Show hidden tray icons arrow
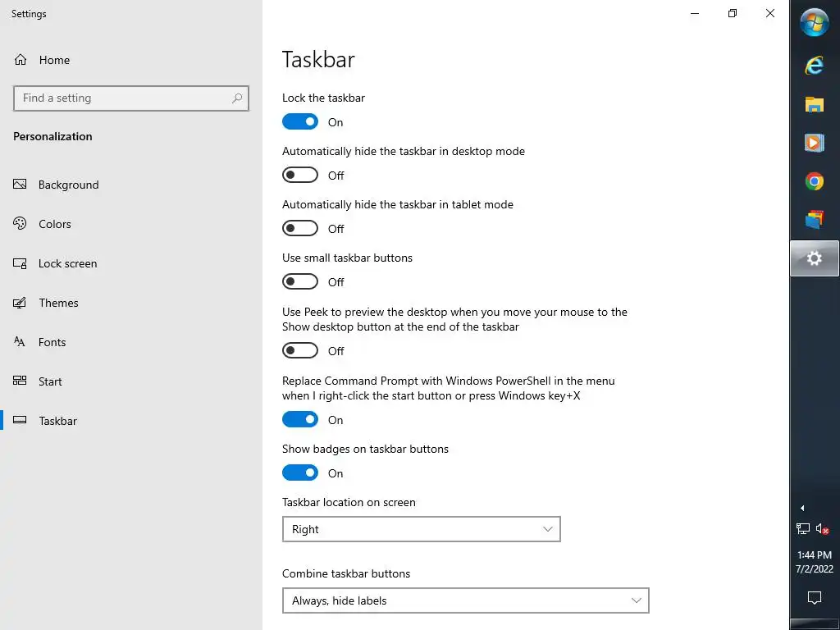840x630 pixels. 802,508
